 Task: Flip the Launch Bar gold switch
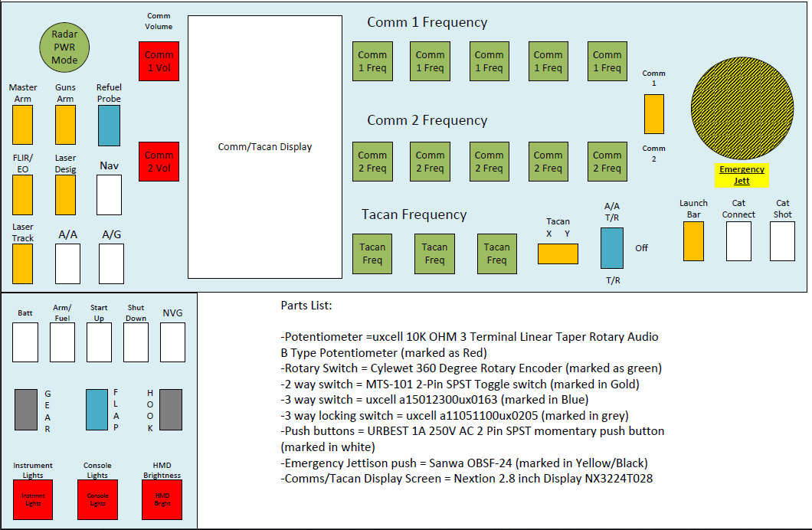click(693, 240)
